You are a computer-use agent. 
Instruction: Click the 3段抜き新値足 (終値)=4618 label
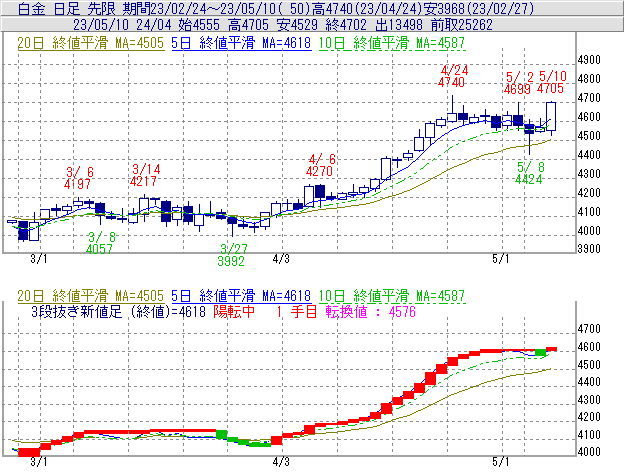click(118, 311)
